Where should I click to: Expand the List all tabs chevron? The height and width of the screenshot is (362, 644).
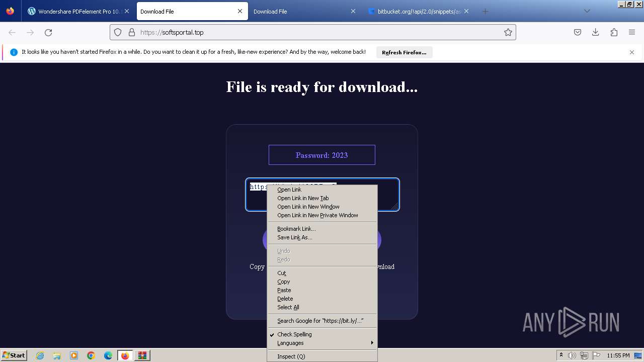click(x=587, y=11)
